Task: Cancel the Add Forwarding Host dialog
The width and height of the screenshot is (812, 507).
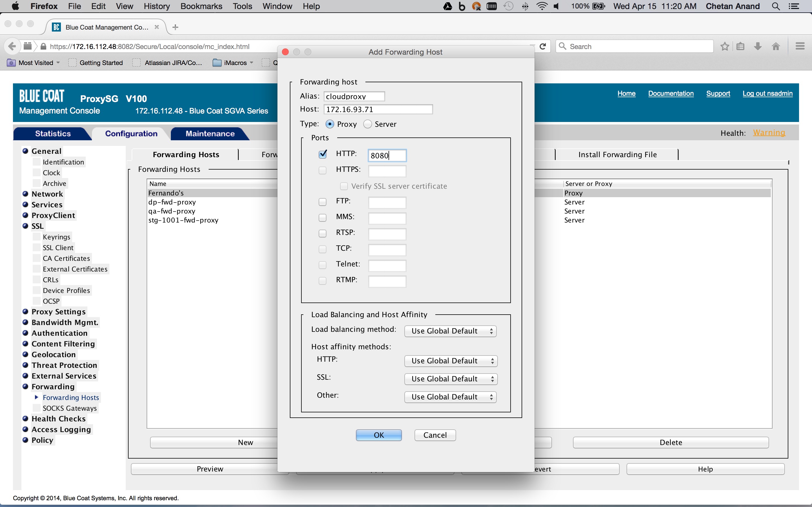Action: 434,435
